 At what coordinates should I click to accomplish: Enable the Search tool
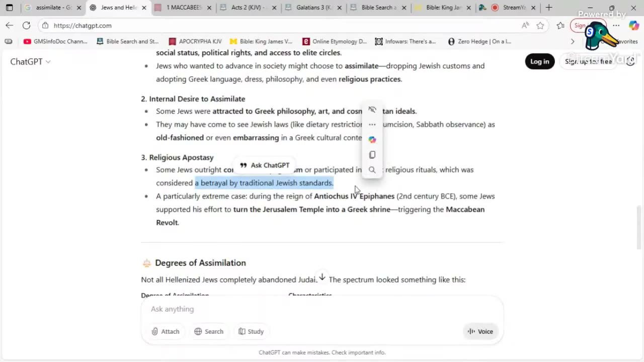(209, 331)
